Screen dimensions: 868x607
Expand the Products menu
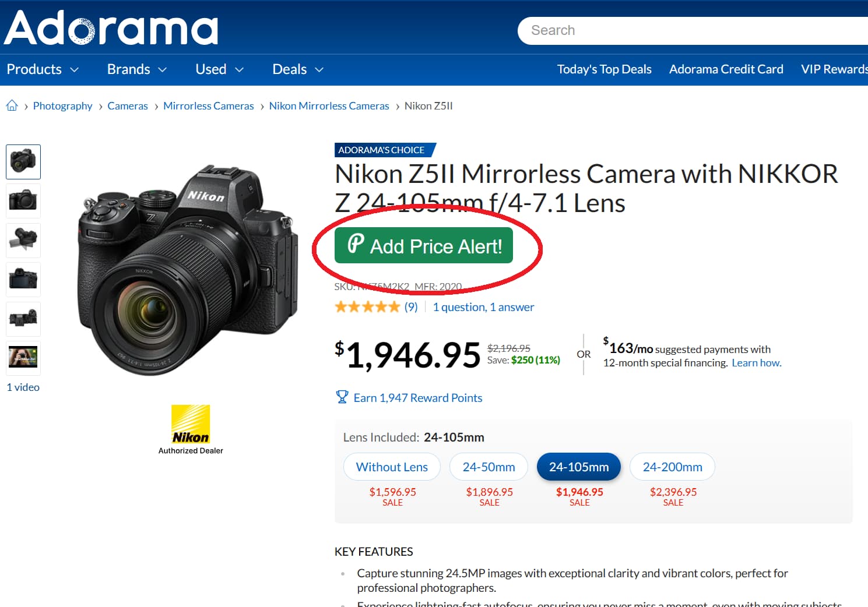pyautogui.click(x=43, y=69)
